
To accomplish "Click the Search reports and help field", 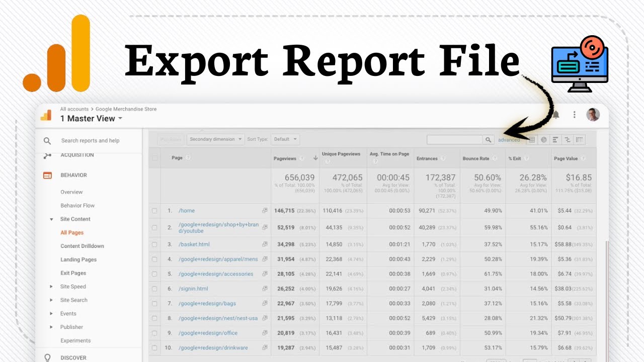I will (x=91, y=141).
